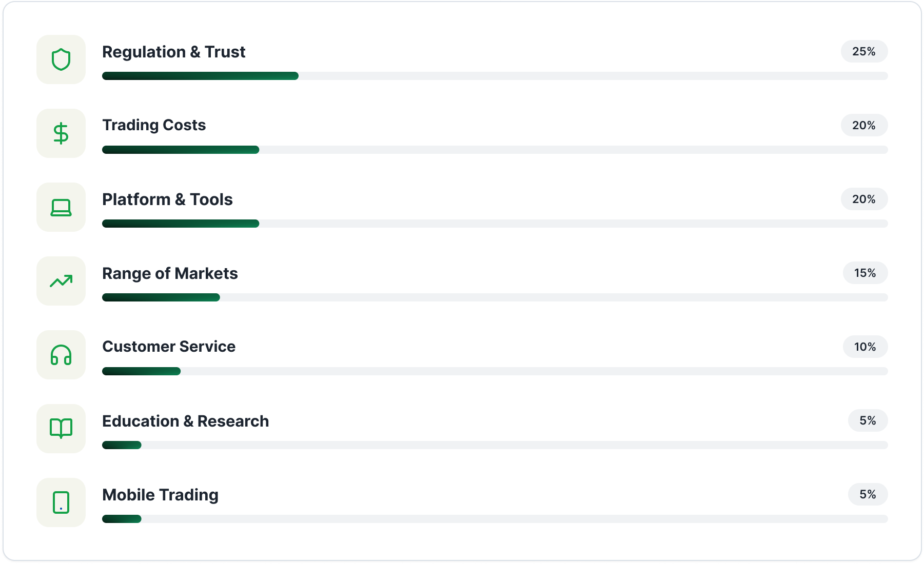This screenshot has width=924, height=564.
Task: Click the shield icon for Regulation & Trust
Action: (61, 59)
